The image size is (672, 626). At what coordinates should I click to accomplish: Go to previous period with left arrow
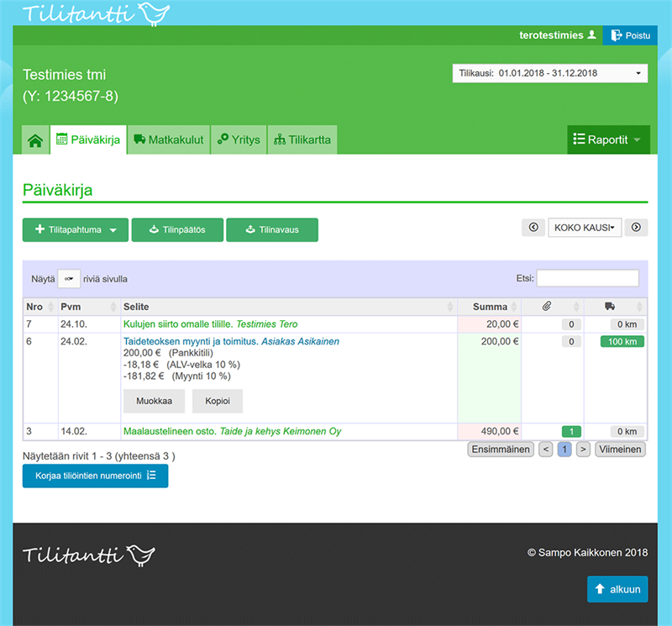click(533, 228)
